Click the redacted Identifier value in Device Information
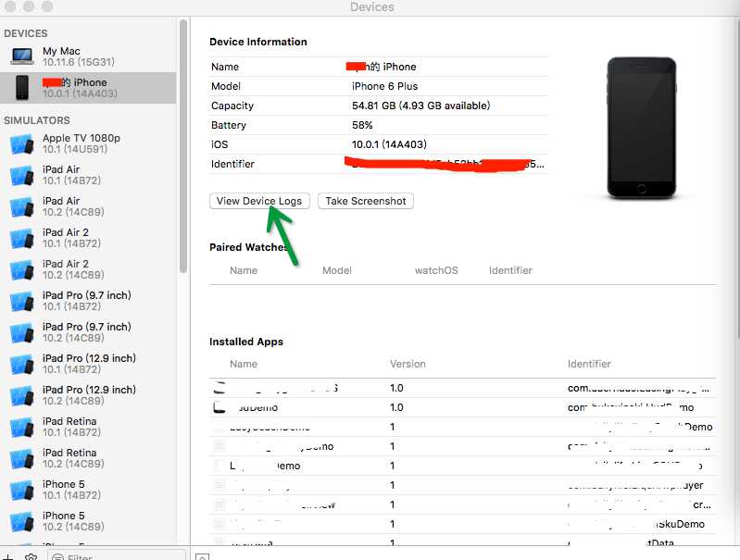 [445, 164]
